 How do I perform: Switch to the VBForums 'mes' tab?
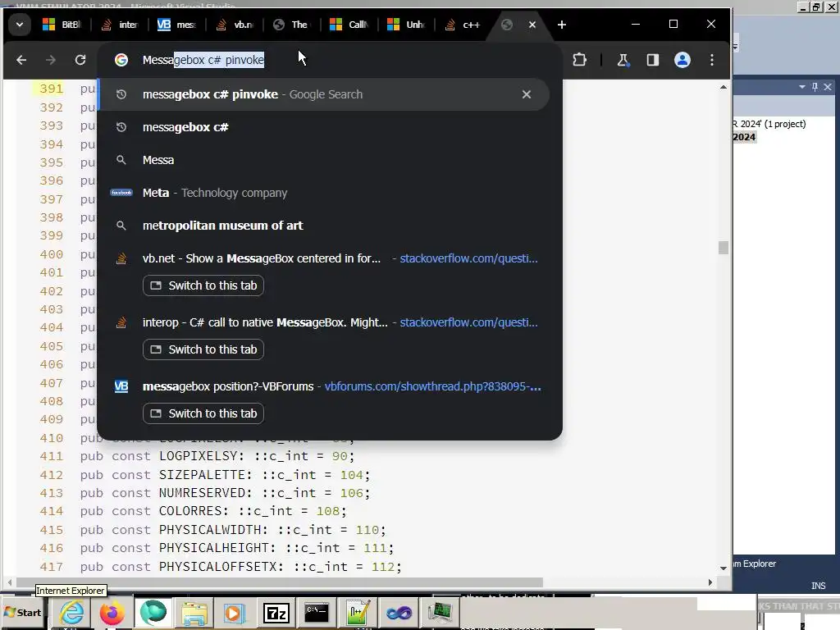(x=177, y=25)
